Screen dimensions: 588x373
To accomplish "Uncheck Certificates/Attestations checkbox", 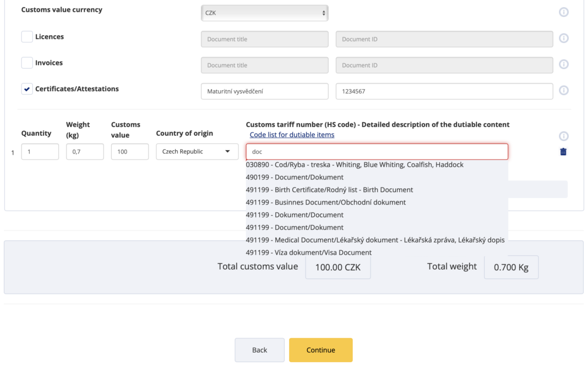I will (27, 89).
